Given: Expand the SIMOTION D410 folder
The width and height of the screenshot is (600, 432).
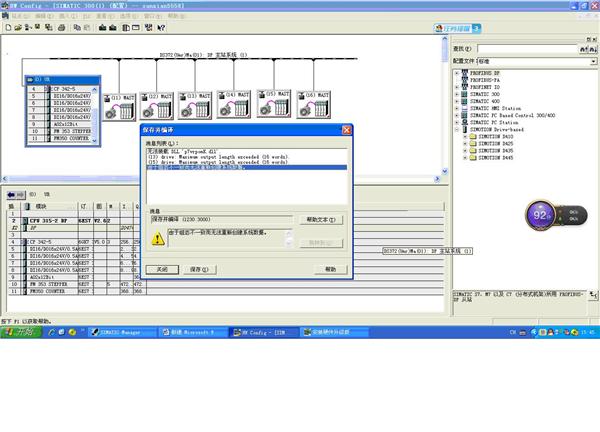Looking at the screenshot, I should (x=465, y=137).
